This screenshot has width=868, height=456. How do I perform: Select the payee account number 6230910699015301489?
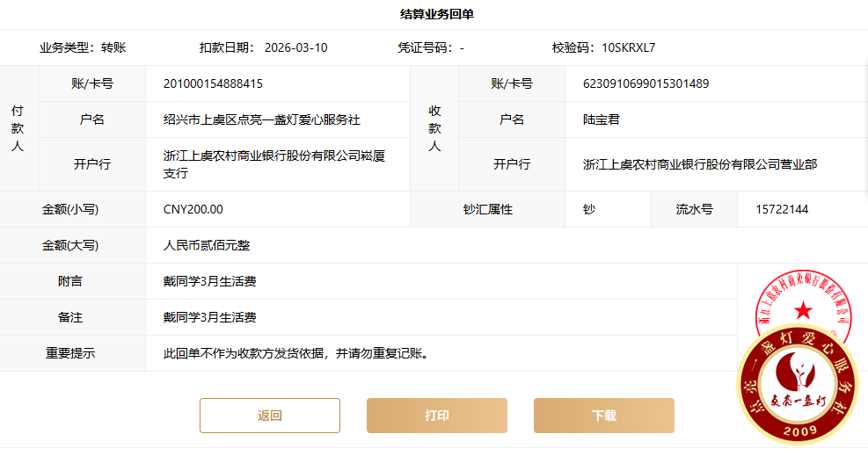pos(646,84)
